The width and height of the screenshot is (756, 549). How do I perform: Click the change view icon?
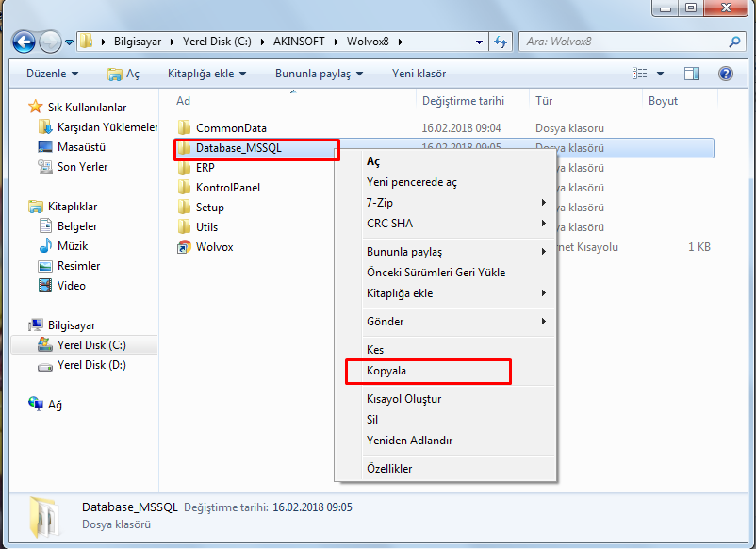click(x=641, y=74)
